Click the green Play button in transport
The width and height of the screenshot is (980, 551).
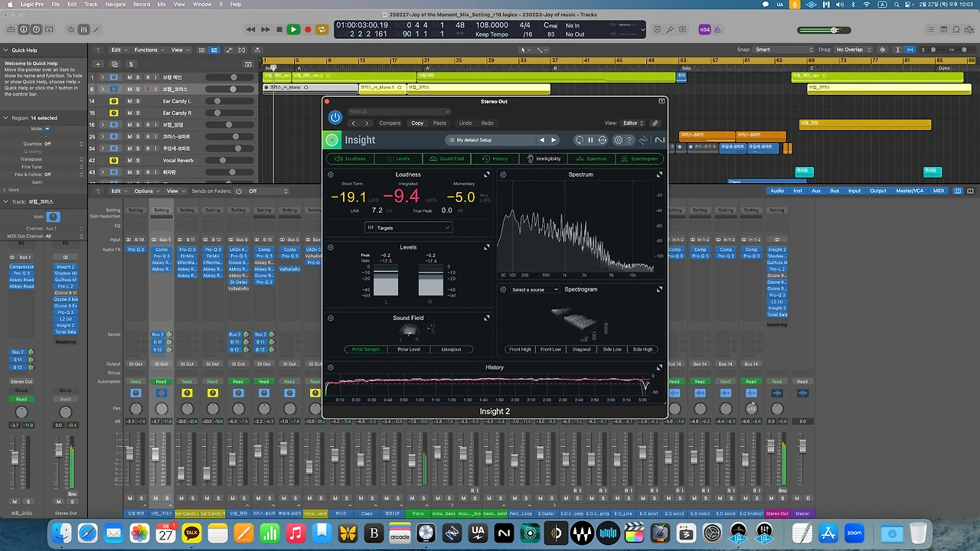(x=293, y=29)
